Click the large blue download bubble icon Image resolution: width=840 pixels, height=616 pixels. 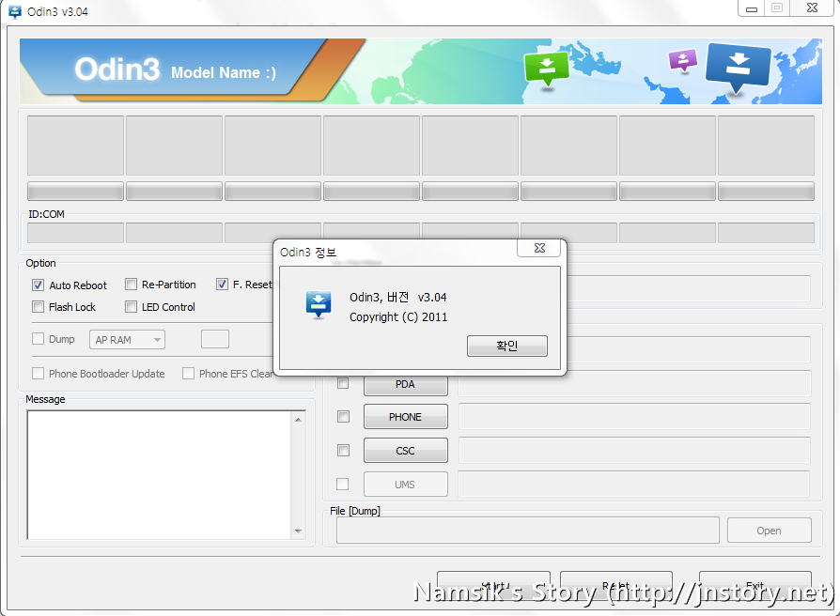pyautogui.click(x=738, y=67)
